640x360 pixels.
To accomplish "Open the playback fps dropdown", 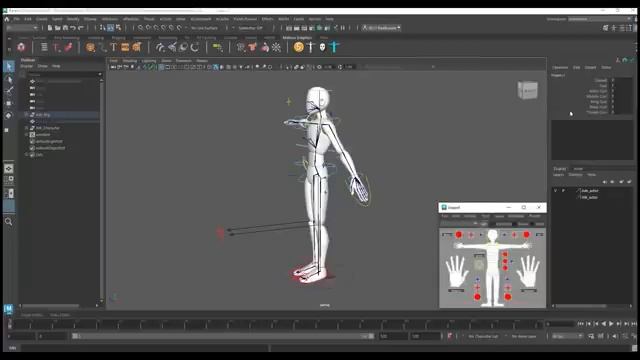I will [x=567, y=336].
